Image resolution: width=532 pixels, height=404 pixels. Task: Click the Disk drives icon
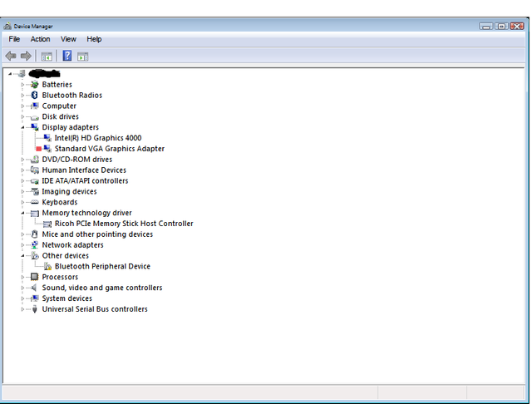pos(35,117)
